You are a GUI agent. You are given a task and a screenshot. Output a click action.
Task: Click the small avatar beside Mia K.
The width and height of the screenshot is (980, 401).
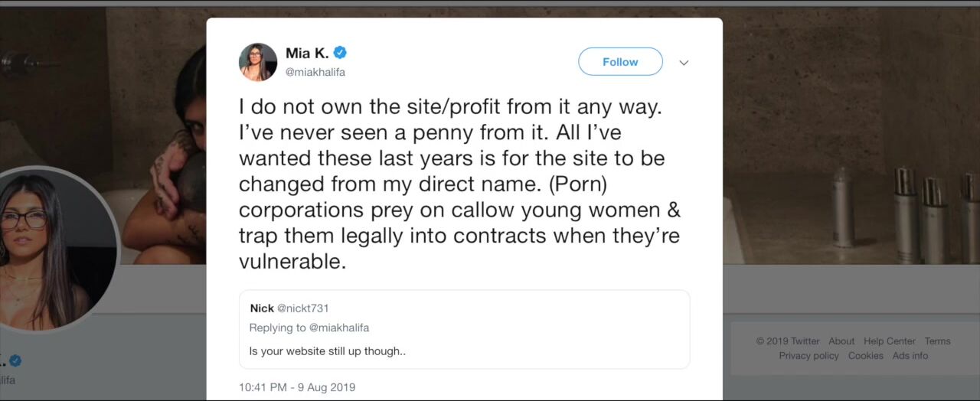[x=258, y=62]
